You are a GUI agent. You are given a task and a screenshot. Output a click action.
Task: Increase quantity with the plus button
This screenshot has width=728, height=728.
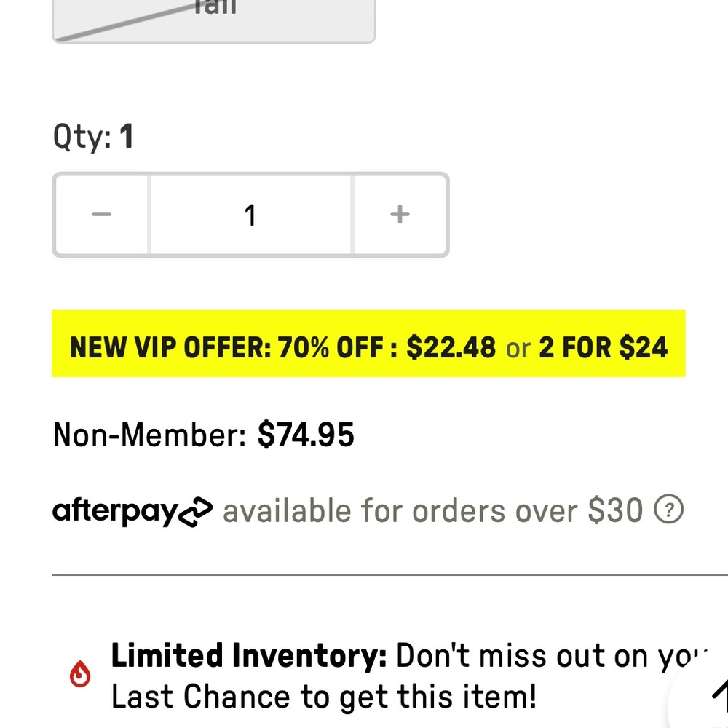[x=400, y=215]
